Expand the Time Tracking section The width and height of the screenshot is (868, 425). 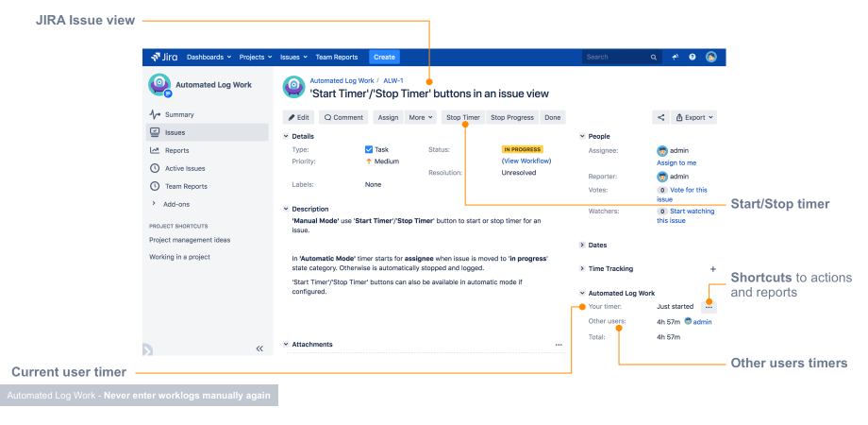coord(582,269)
